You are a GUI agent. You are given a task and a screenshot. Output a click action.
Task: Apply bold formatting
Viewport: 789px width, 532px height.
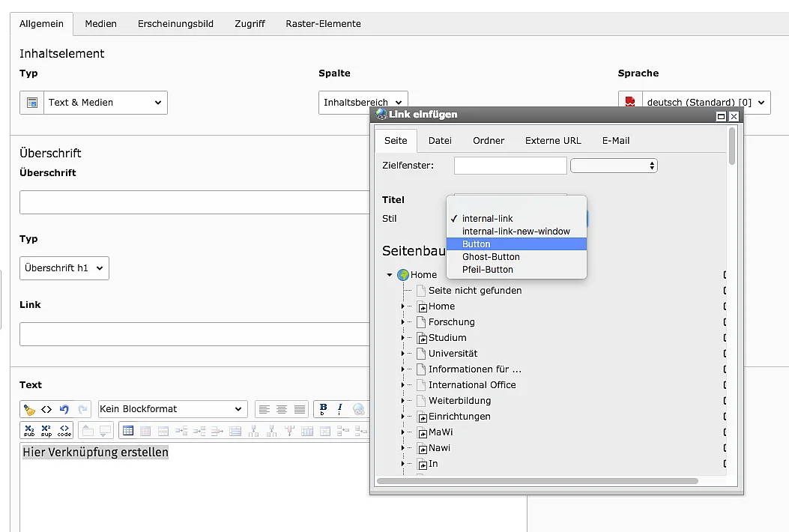click(323, 409)
